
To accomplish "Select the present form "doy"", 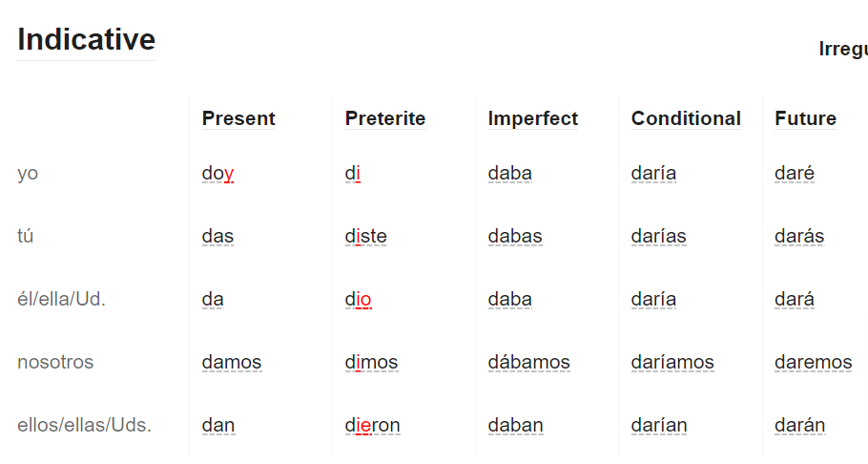I will [x=217, y=174].
